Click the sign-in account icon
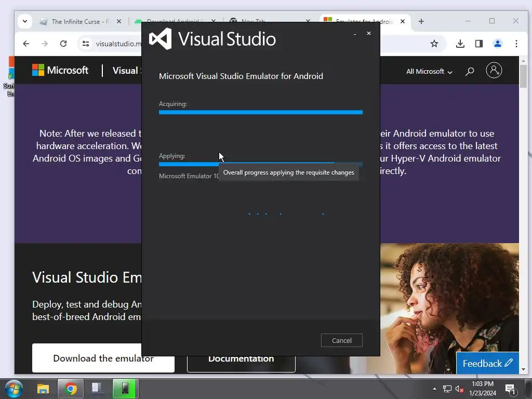The image size is (532, 399). coord(494,70)
